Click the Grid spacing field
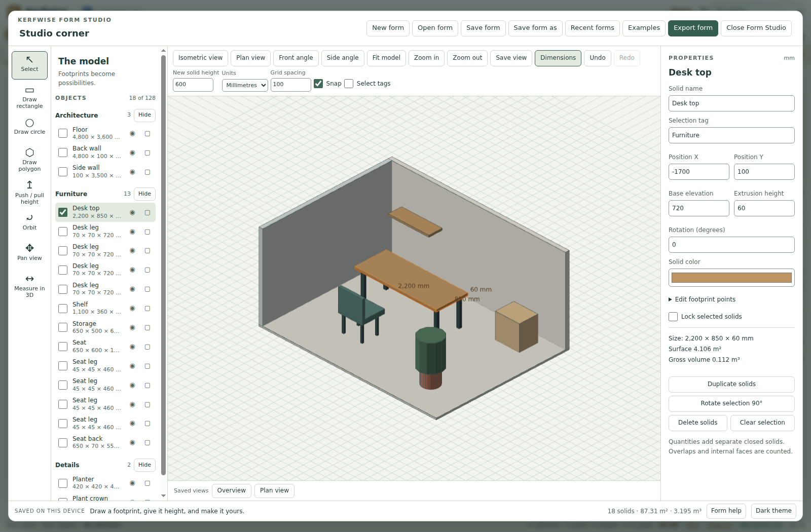Viewport: 811px width, 532px height. 290,85
